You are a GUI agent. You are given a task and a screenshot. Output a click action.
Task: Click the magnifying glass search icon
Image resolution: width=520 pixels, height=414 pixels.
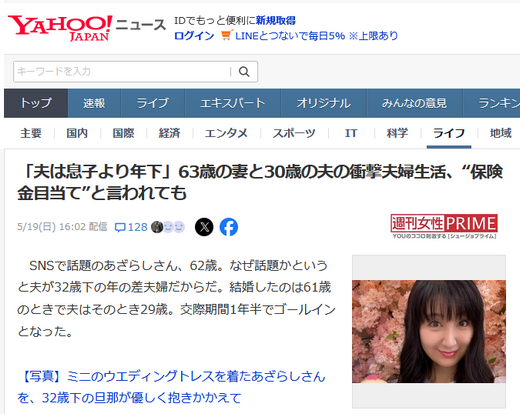pyautogui.click(x=244, y=71)
